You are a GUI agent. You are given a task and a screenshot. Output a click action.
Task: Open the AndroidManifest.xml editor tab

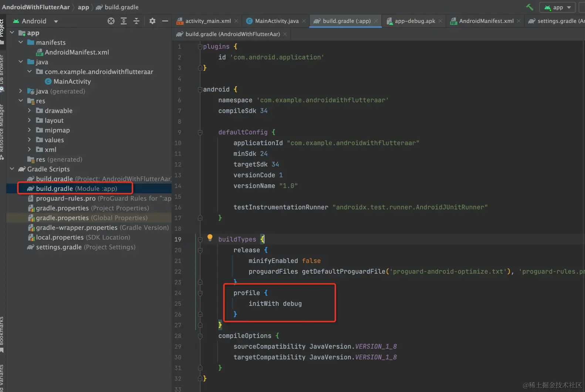486,21
